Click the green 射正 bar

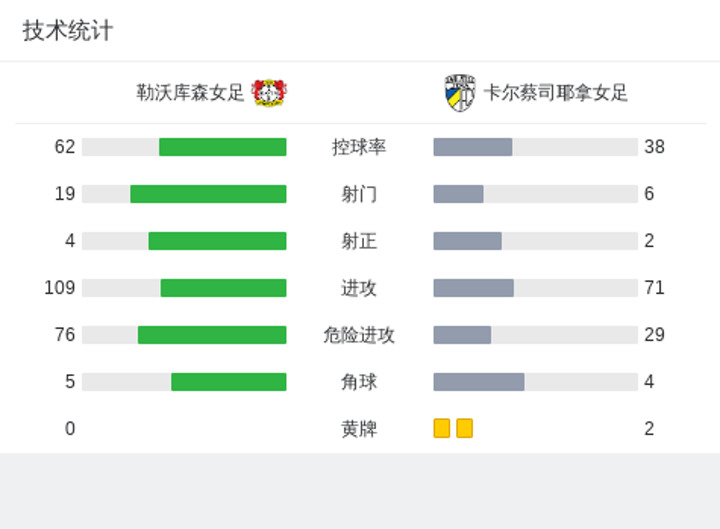coord(218,241)
